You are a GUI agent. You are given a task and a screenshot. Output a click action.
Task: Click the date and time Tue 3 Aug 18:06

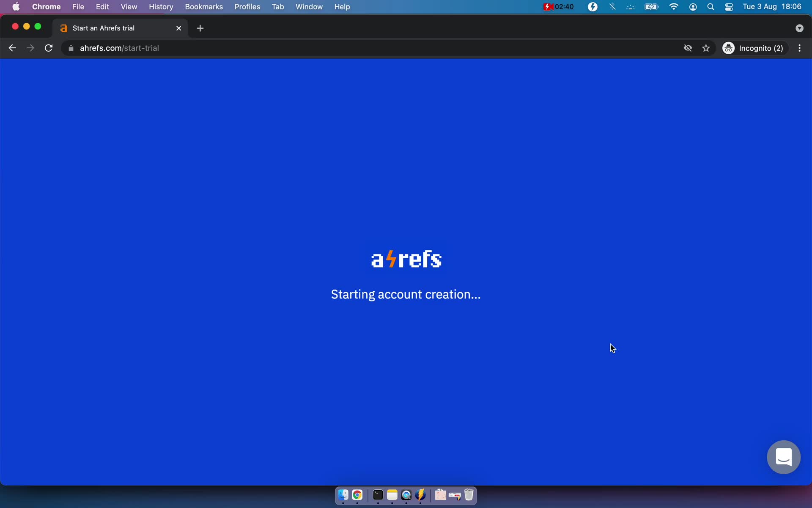[772, 7]
